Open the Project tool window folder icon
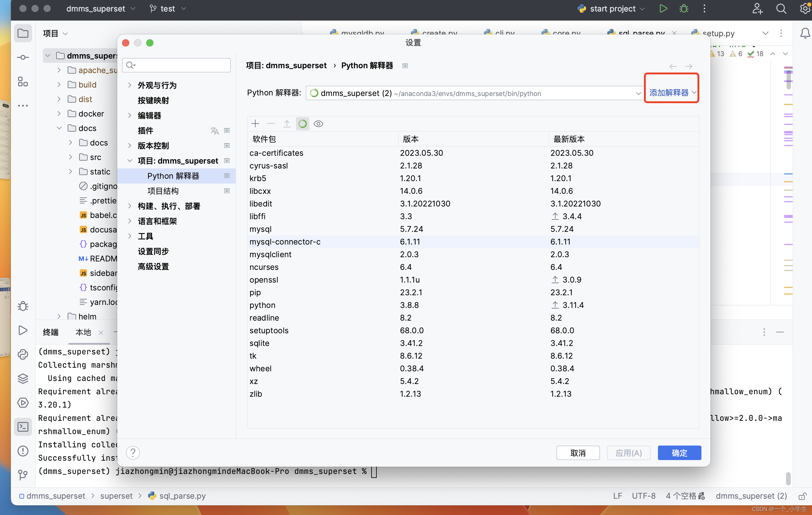The width and height of the screenshot is (812, 515). click(23, 34)
